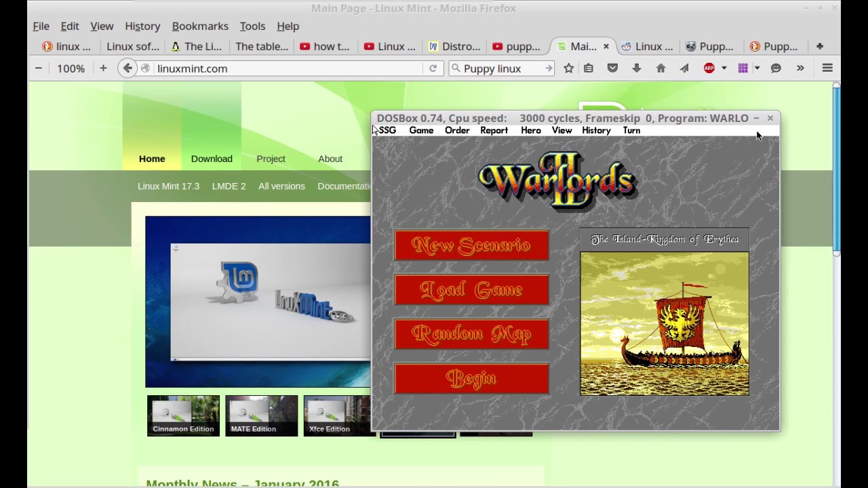Click the Load Game button
The height and width of the screenshot is (488, 868).
pos(471,290)
